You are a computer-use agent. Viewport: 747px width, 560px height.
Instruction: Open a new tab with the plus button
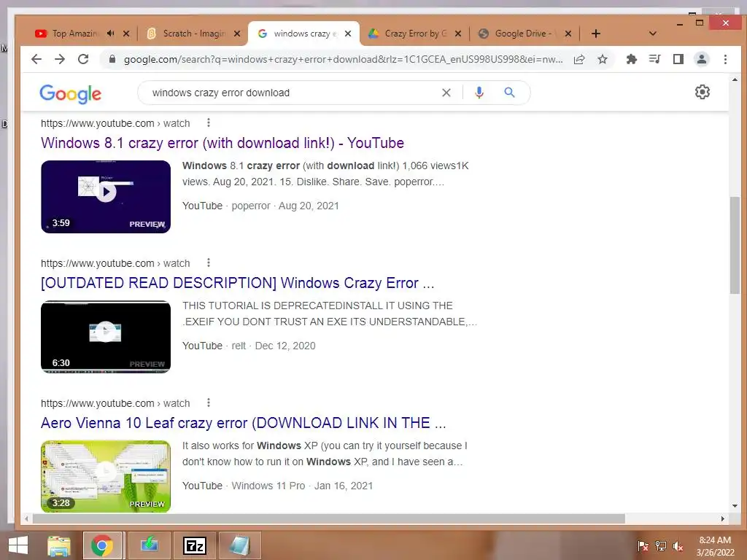[595, 34]
